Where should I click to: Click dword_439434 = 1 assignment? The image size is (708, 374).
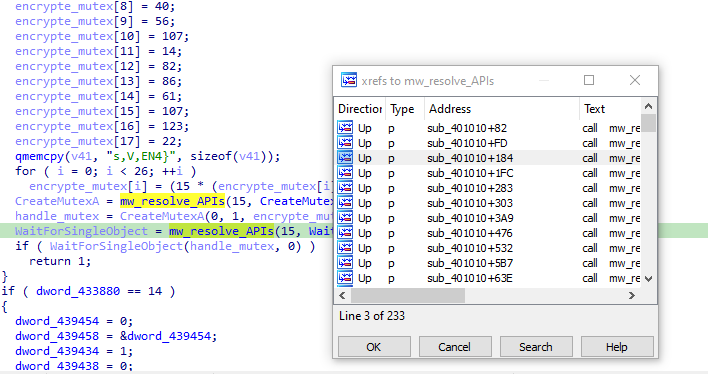pos(74,351)
